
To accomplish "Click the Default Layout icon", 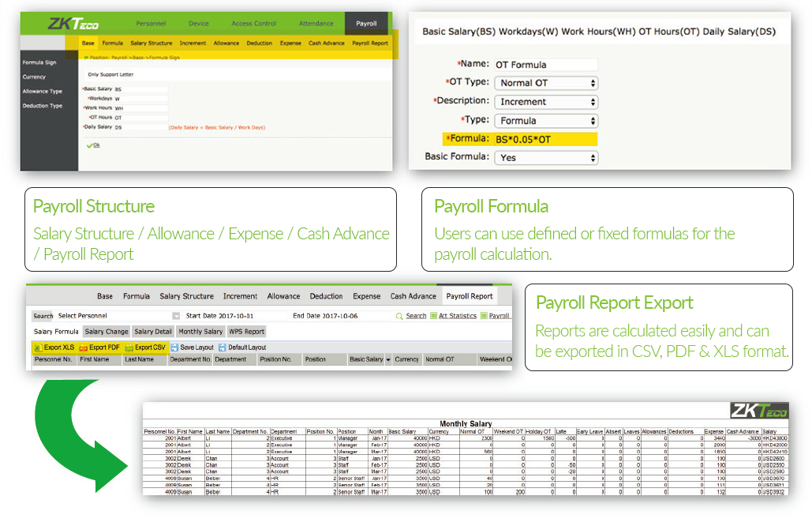I will coord(223,348).
